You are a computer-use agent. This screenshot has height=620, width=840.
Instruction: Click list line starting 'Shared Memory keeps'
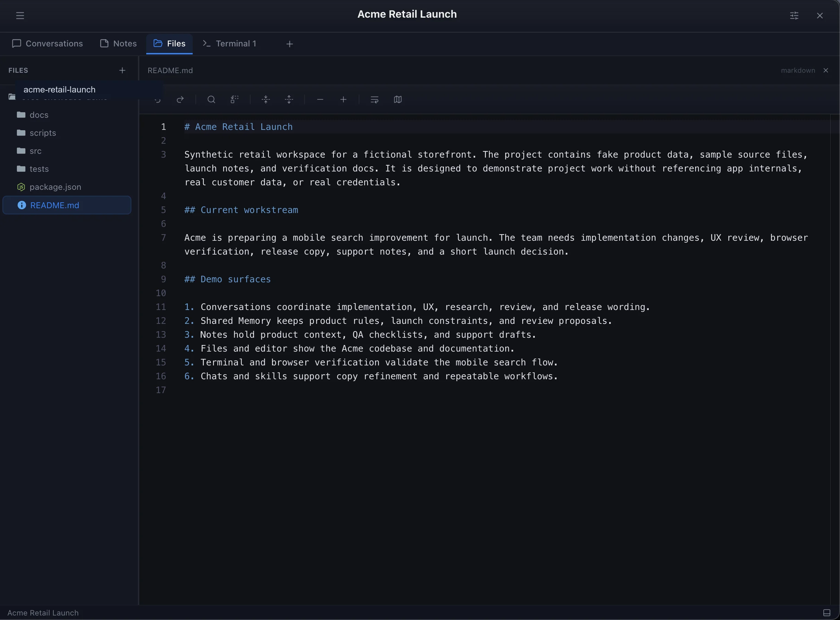pyautogui.click(x=398, y=321)
